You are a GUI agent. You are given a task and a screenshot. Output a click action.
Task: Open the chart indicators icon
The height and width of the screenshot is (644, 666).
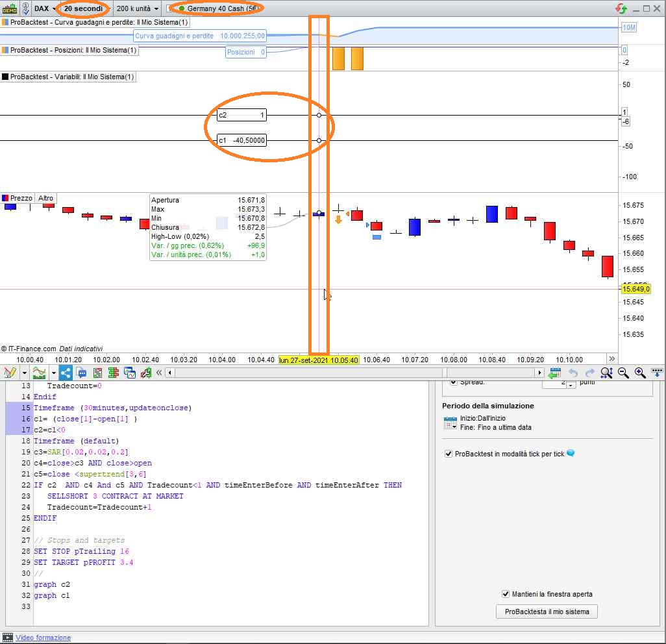pos(39,373)
